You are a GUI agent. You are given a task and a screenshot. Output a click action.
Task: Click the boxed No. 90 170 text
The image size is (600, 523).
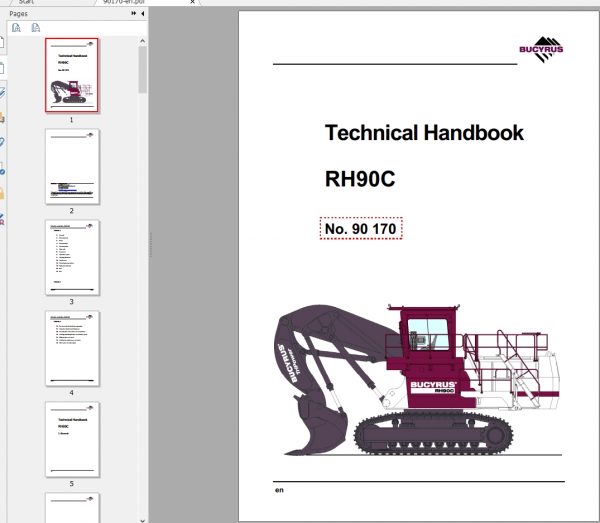pos(360,229)
